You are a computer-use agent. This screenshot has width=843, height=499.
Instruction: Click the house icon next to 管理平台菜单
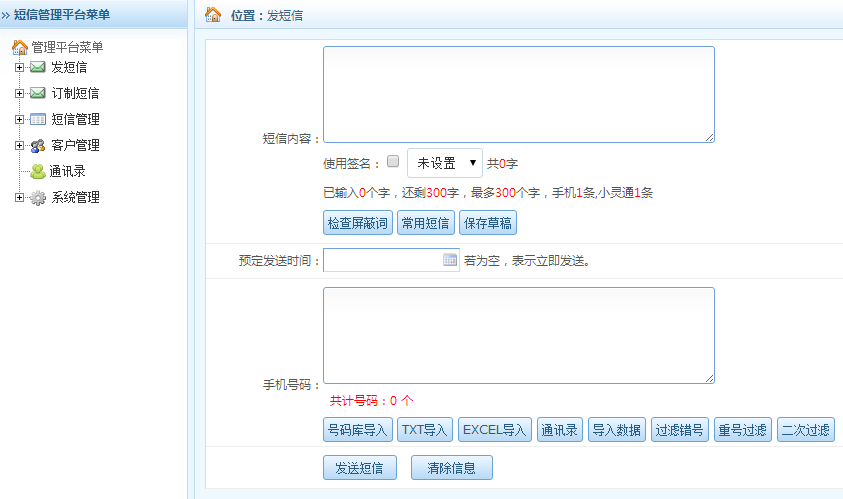20,47
